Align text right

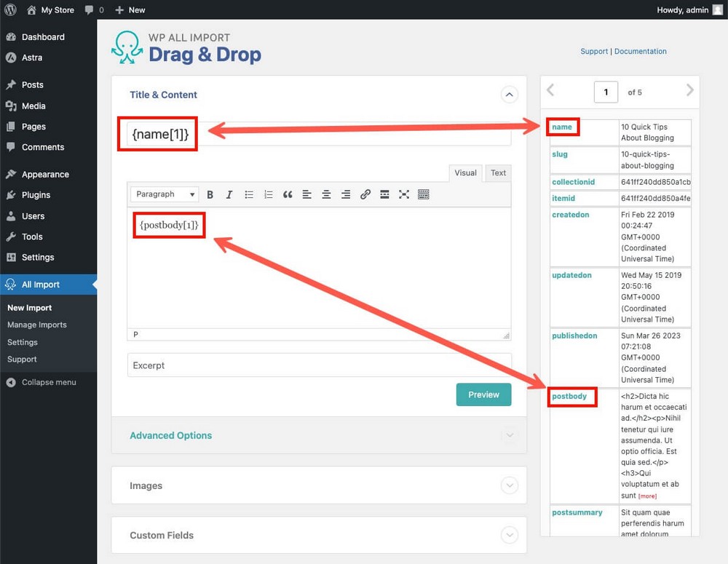coord(346,194)
